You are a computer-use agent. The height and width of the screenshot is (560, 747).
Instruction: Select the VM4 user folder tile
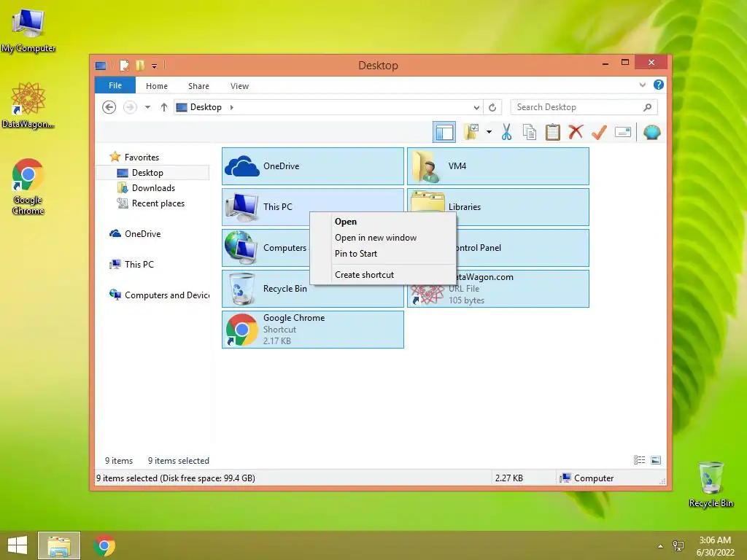coord(498,166)
